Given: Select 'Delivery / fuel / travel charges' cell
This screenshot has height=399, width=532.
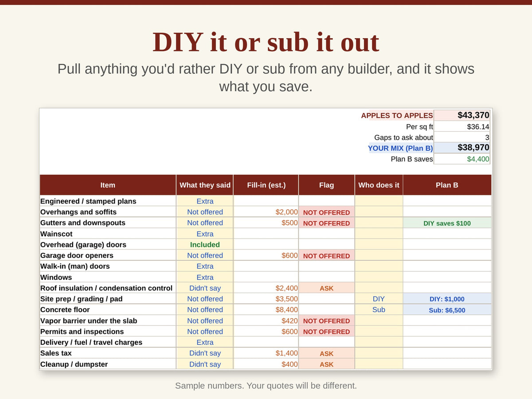Looking at the screenshot, I should point(108,342).
